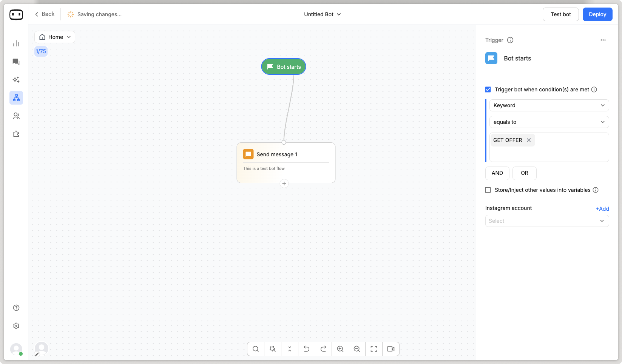Zoom in on the canvas
The image size is (622, 364).
[x=340, y=349]
